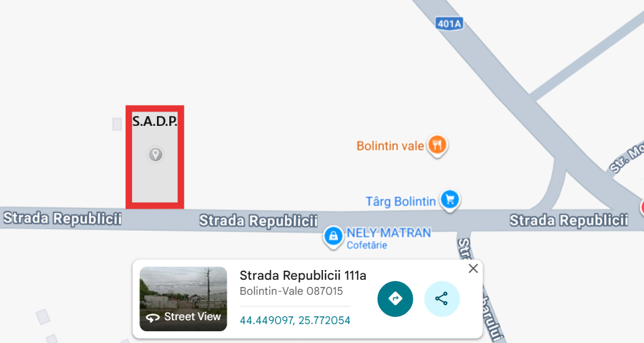This screenshot has height=343, width=644.
Task: Click the Street View rotate icon
Action: 153,318
